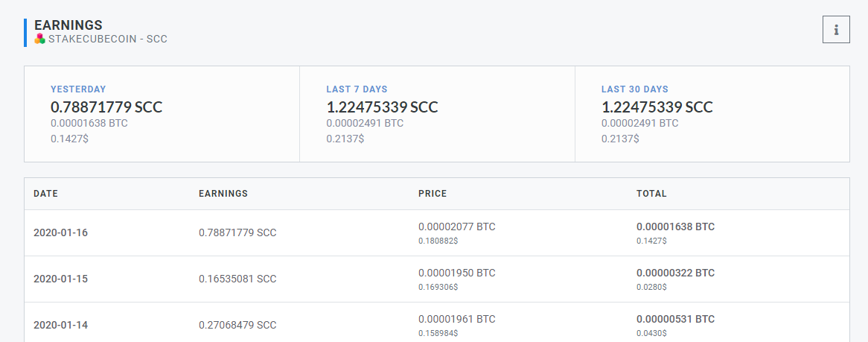Click the TOTAL column header
Image resolution: width=868 pixels, height=342 pixels.
tap(651, 194)
